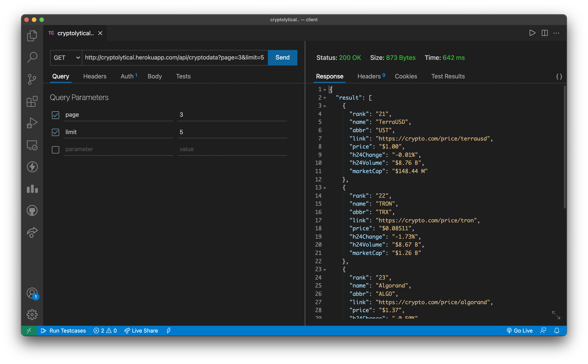This screenshot has height=364, width=588.
Task: Uncheck the page parameter checkbox
Action: click(x=55, y=115)
